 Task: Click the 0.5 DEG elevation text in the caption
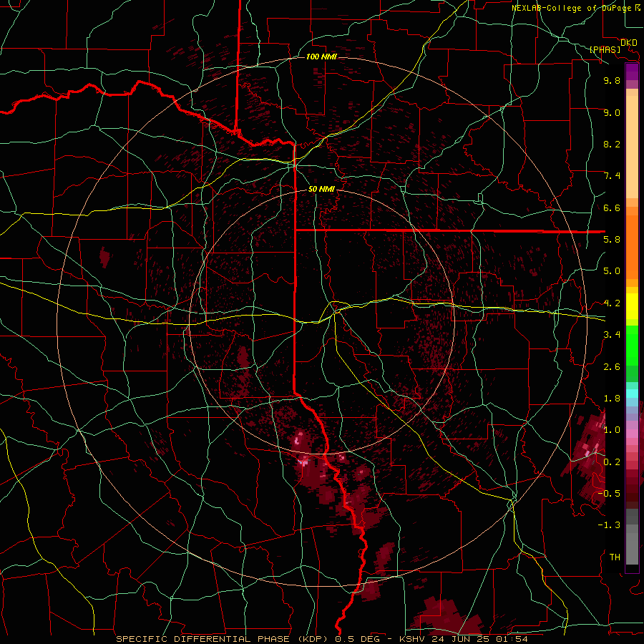tap(357, 639)
